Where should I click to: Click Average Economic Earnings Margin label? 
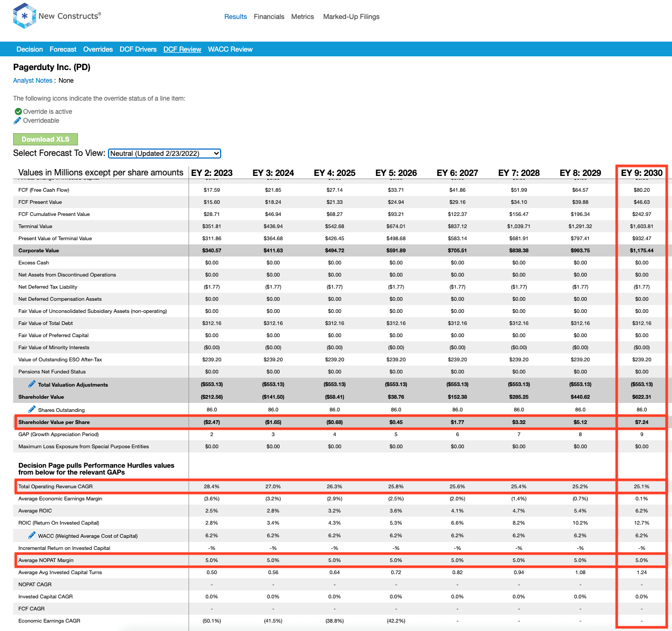61,499
